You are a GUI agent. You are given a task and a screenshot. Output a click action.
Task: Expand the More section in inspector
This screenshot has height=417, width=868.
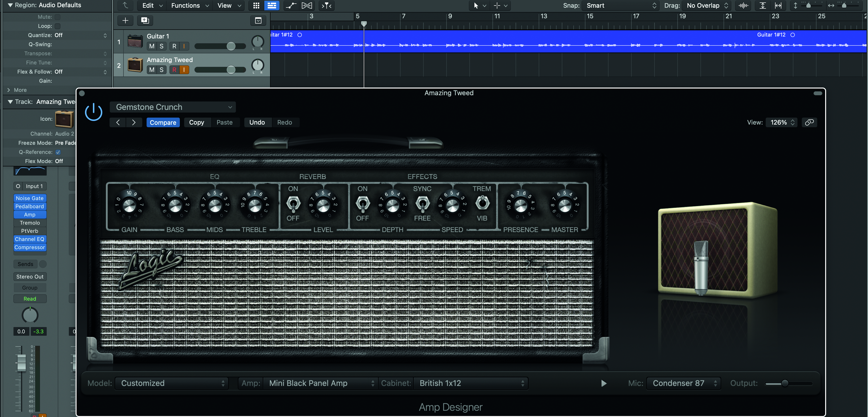pos(9,90)
